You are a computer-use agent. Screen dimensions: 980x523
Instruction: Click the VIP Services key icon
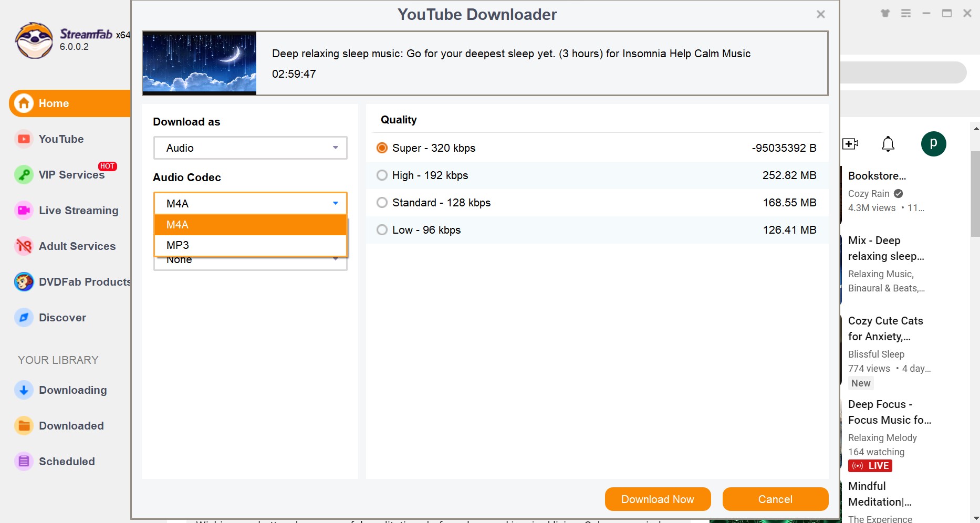pos(24,175)
